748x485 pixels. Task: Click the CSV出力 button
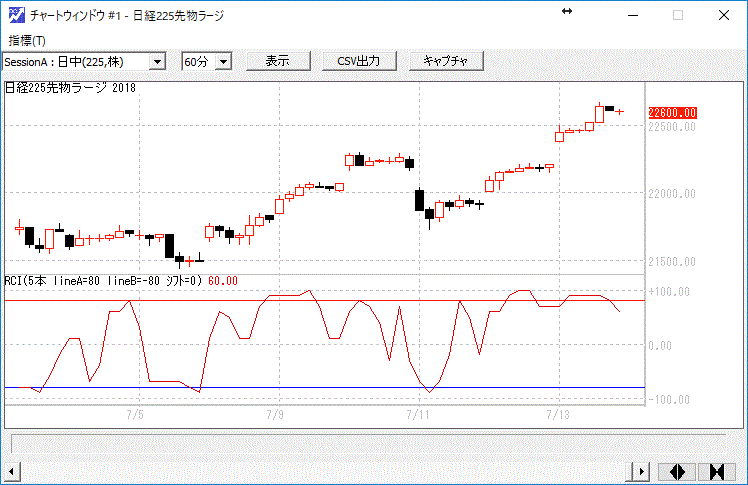[359, 61]
